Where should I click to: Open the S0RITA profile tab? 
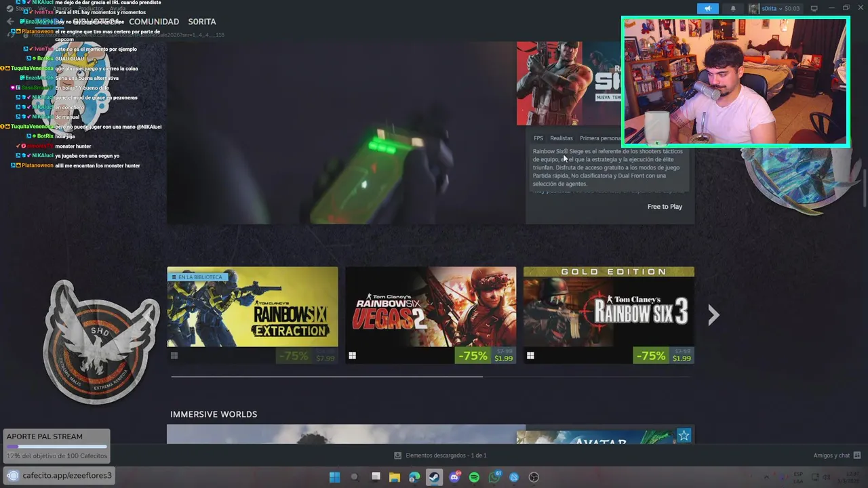[202, 22]
